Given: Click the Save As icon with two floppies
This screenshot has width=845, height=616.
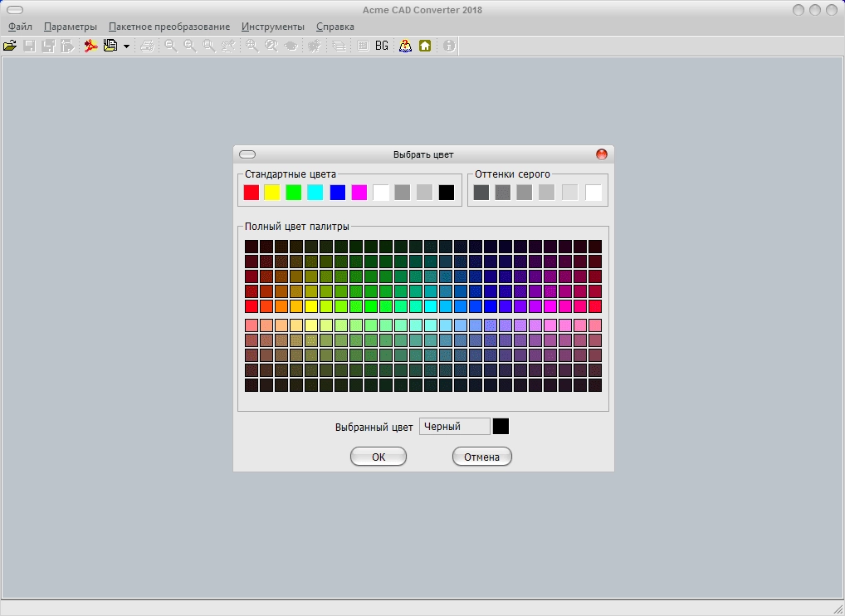Looking at the screenshot, I should click(x=48, y=46).
